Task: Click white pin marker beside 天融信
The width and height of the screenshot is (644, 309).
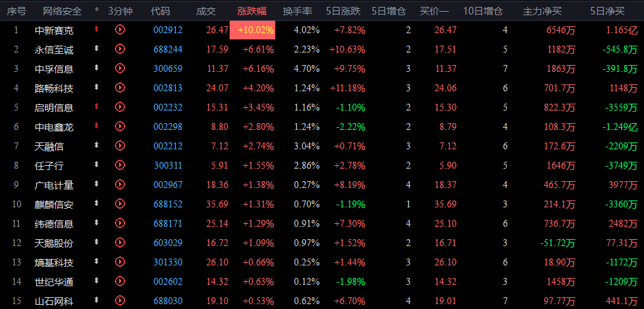Action: [x=97, y=144]
